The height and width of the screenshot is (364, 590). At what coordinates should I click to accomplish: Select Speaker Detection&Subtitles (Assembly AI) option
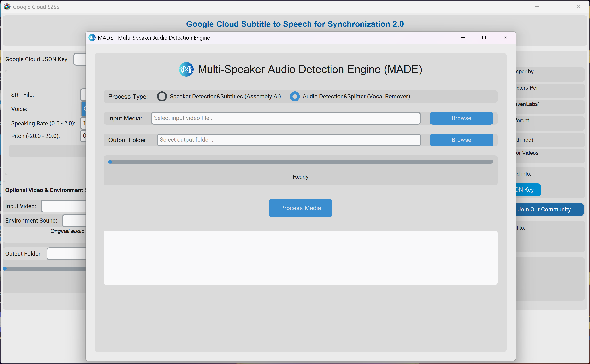pos(162,96)
